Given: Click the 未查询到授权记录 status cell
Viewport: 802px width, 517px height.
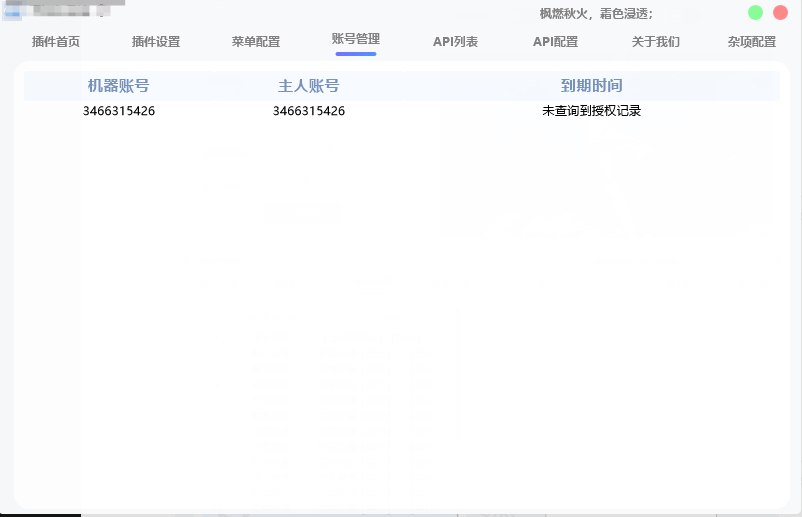Looking at the screenshot, I should click(591, 110).
